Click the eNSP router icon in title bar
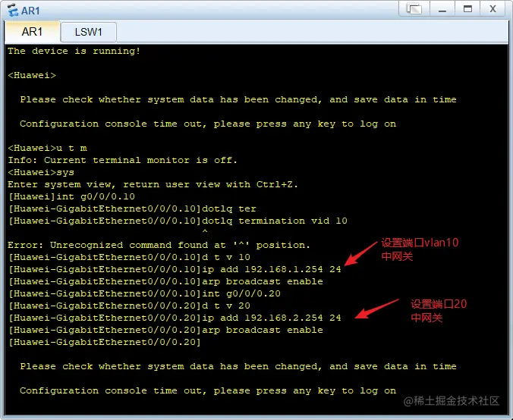Image resolution: width=513 pixels, height=420 pixels. 13,10
